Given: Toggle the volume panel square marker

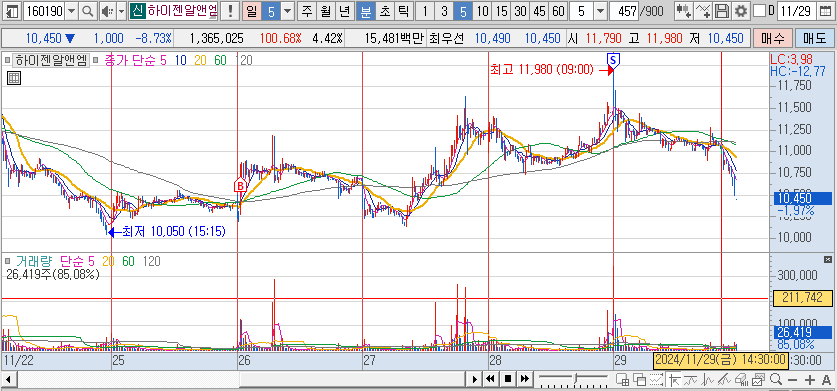Looking at the screenshot, I should (x=8, y=261).
